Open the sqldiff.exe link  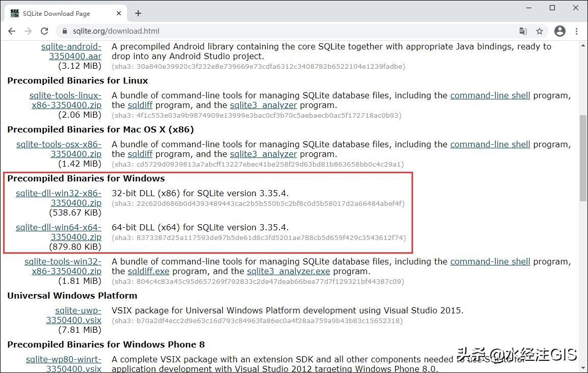pyautogui.click(x=148, y=272)
